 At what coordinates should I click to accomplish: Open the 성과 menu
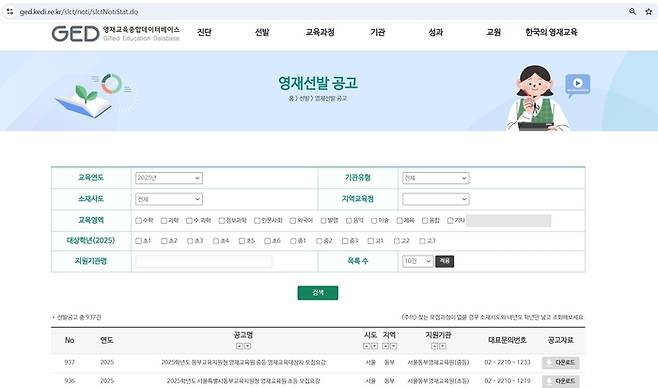click(x=436, y=32)
